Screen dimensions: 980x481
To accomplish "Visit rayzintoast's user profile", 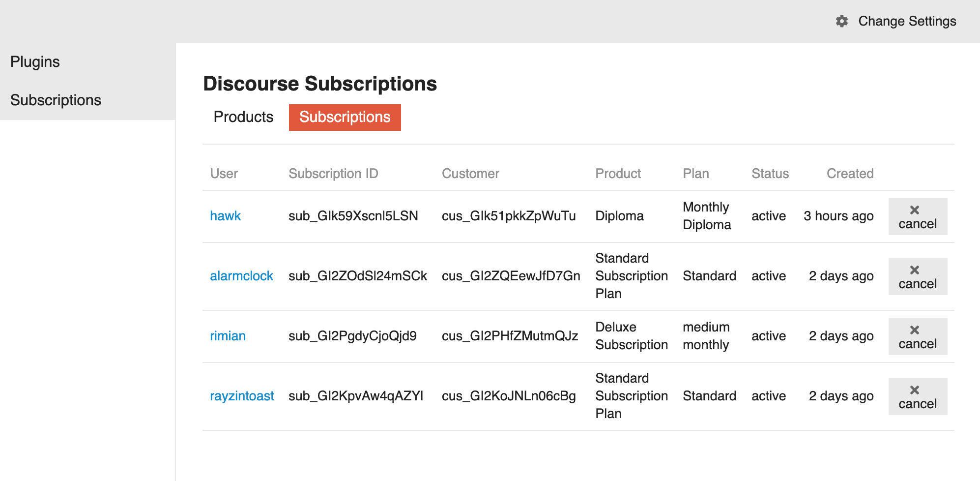I will tap(242, 396).
